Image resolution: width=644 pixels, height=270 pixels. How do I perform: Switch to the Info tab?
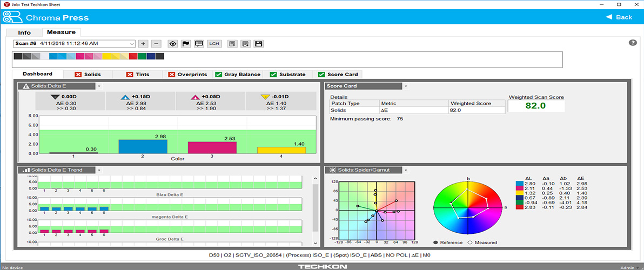click(24, 32)
